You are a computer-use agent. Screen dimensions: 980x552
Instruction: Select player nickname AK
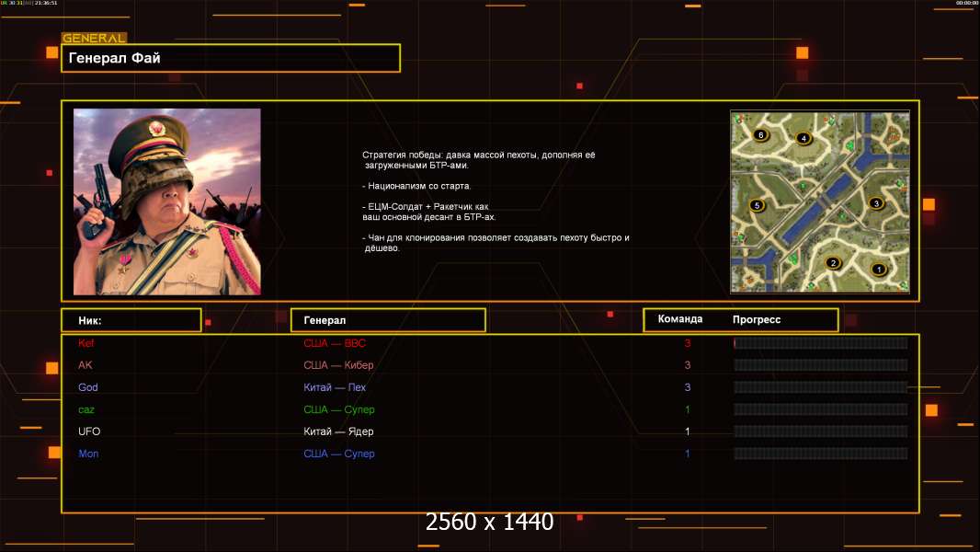[x=85, y=365]
